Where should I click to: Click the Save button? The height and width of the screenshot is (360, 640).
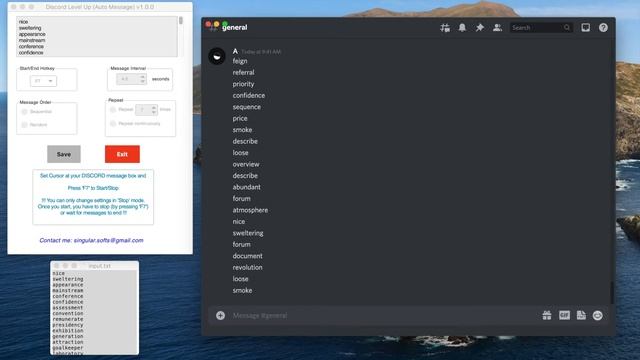64,154
